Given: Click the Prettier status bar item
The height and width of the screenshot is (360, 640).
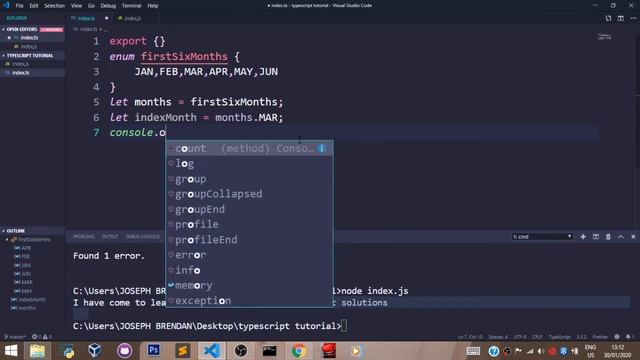Looking at the screenshot, I should click(600, 337).
